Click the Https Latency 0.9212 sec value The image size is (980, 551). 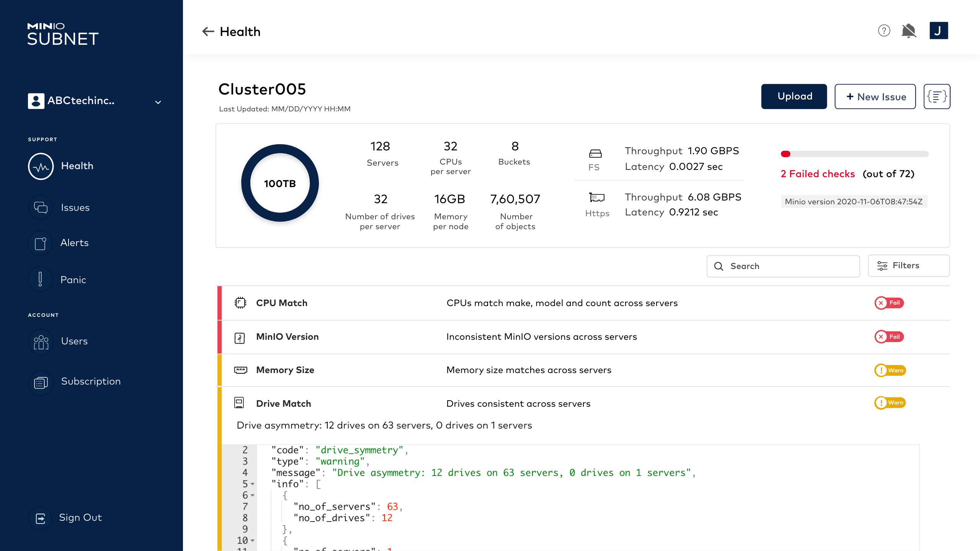click(x=694, y=212)
